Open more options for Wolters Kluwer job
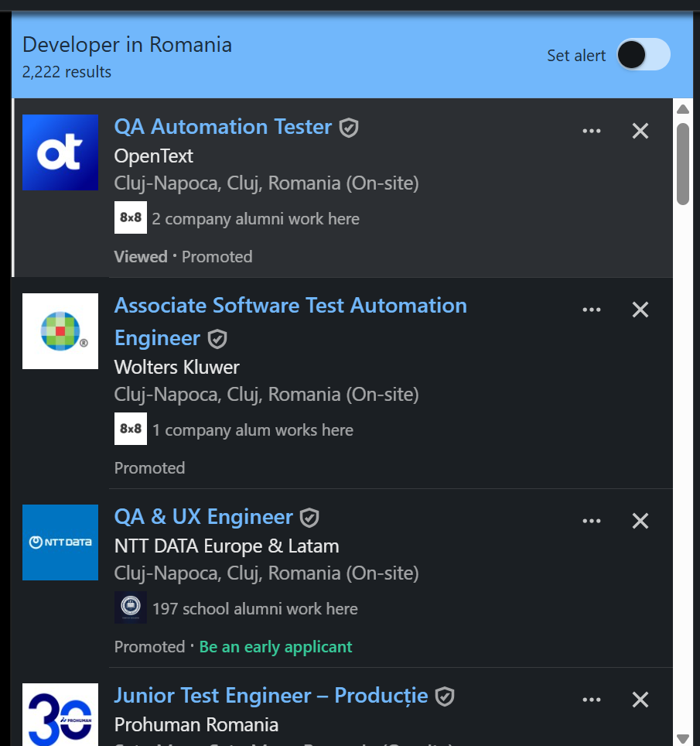700x746 pixels. (592, 310)
